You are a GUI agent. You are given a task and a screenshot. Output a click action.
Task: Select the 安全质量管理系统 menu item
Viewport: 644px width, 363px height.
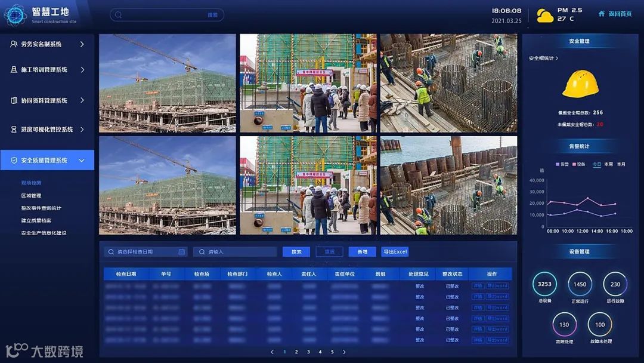pos(47,160)
